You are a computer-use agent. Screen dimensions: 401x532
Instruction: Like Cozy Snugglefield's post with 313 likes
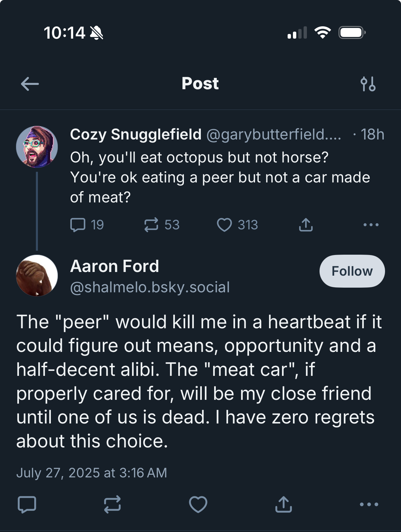click(x=224, y=225)
